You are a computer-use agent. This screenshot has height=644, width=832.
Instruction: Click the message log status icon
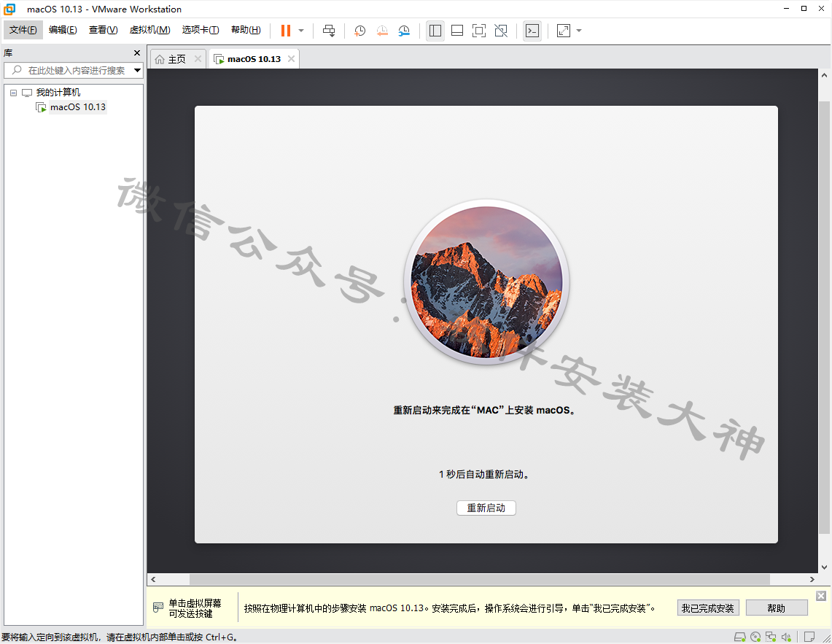coord(809,637)
